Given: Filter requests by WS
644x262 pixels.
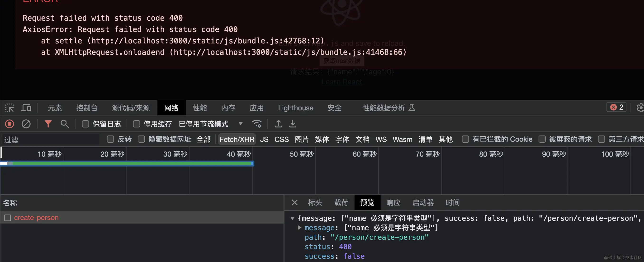Looking at the screenshot, I should tap(381, 139).
